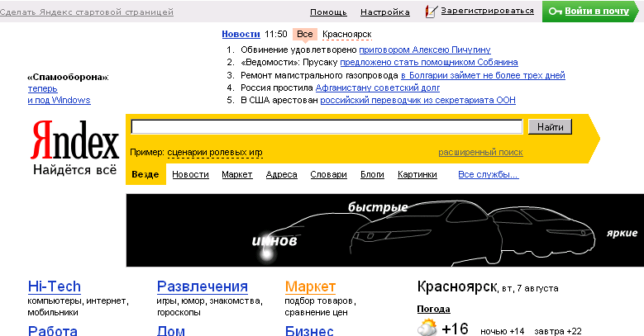The width and height of the screenshot is (644, 336).
Task: Click 'Сделать Яндекс стартовой страницей' link
Action: pos(87,12)
